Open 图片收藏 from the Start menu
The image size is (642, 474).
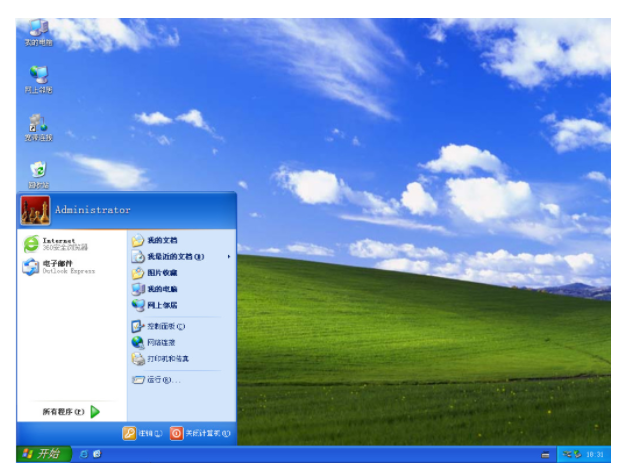(x=160, y=273)
